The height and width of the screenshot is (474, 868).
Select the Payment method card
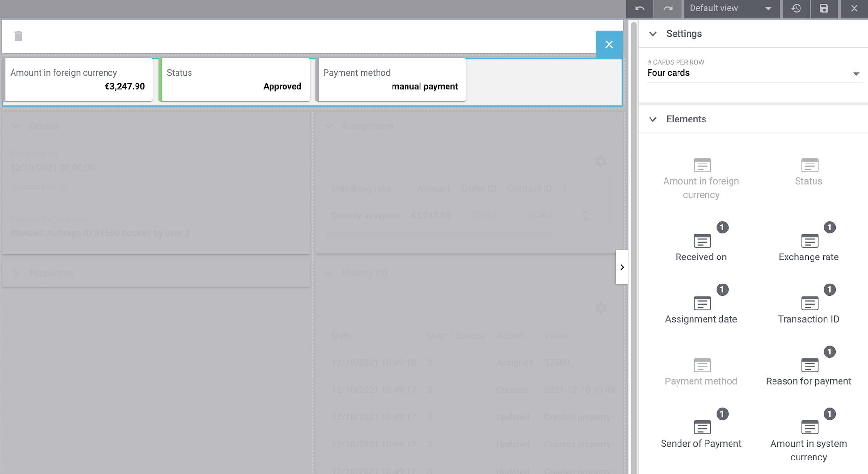[x=391, y=80]
